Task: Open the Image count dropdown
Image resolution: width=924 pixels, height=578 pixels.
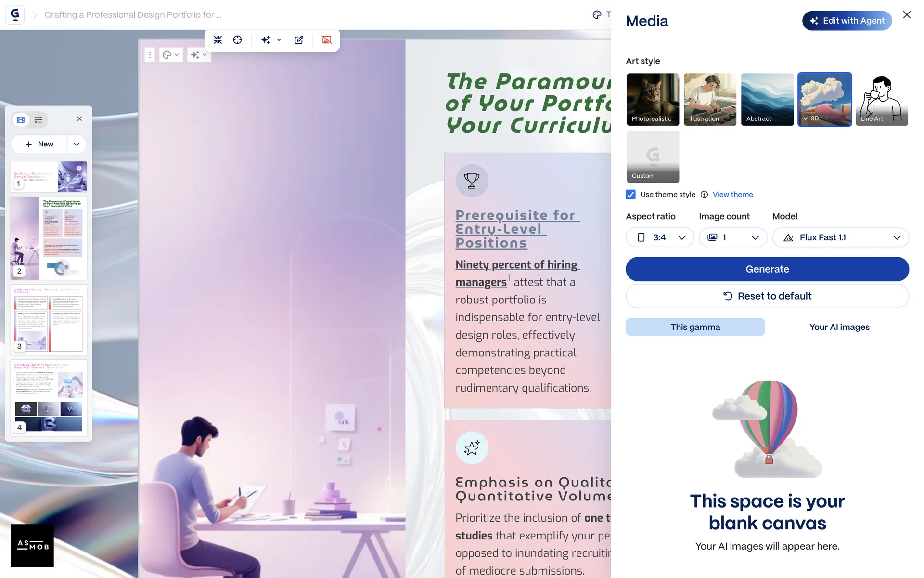Action: click(x=733, y=237)
